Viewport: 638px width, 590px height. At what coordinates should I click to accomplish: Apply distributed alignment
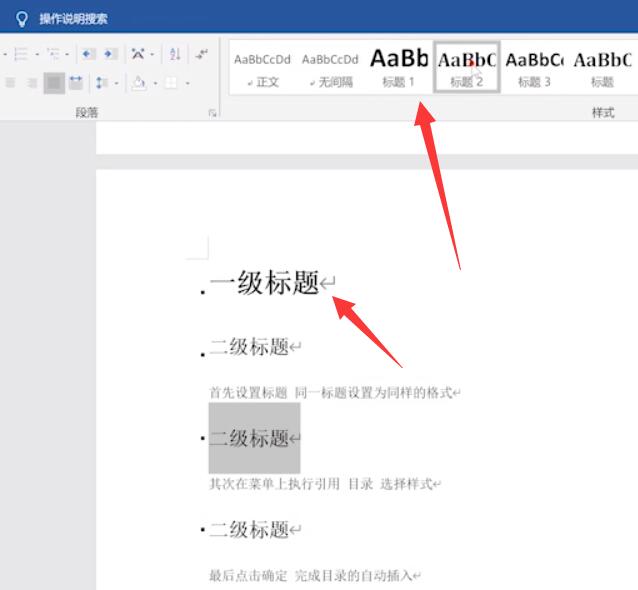pos(76,83)
